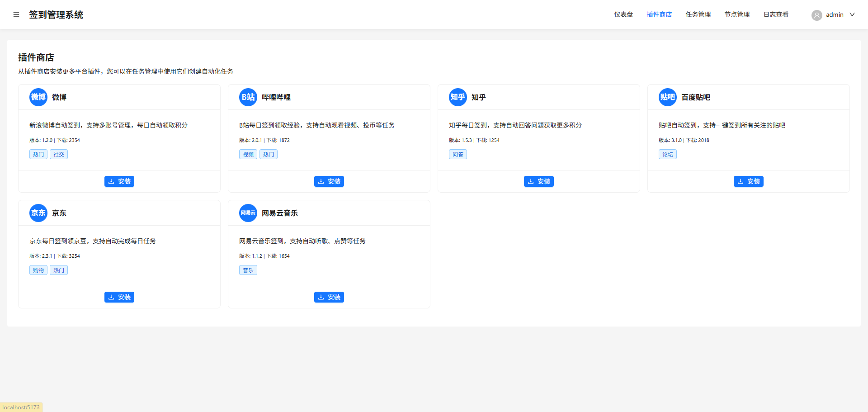Click the 贴吧 plugin round icon

tap(668, 97)
